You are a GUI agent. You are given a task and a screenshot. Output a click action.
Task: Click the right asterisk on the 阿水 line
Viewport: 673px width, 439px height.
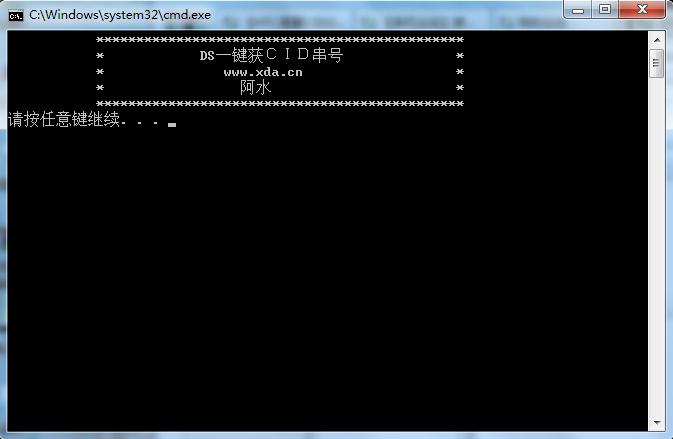click(x=460, y=88)
